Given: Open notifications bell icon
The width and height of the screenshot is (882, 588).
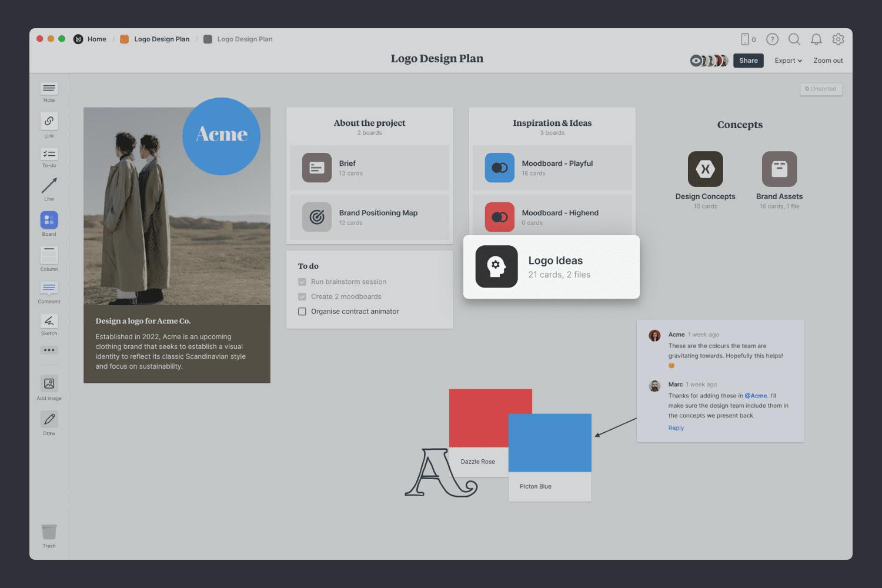Looking at the screenshot, I should click(816, 39).
